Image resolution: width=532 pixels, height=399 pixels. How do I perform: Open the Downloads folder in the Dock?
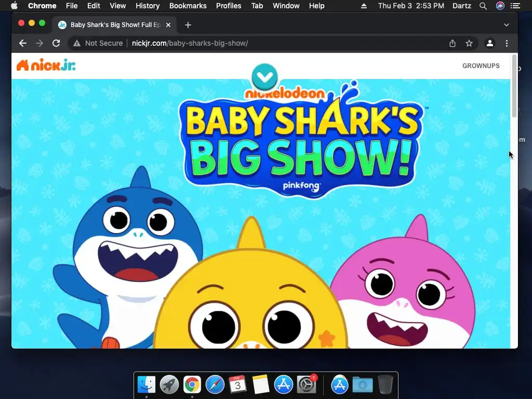(x=362, y=385)
